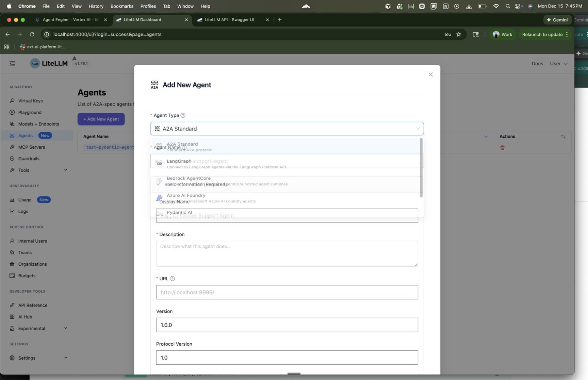Click the help icon next to URL
The width and height of the screenshot is (588, 380).
[172, 279]
